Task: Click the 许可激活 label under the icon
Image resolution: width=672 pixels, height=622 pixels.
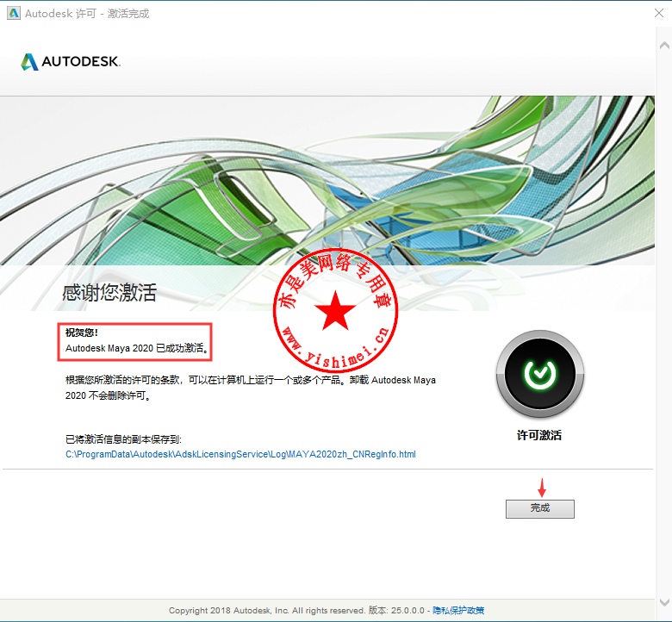Action: (x=539, y=435)
